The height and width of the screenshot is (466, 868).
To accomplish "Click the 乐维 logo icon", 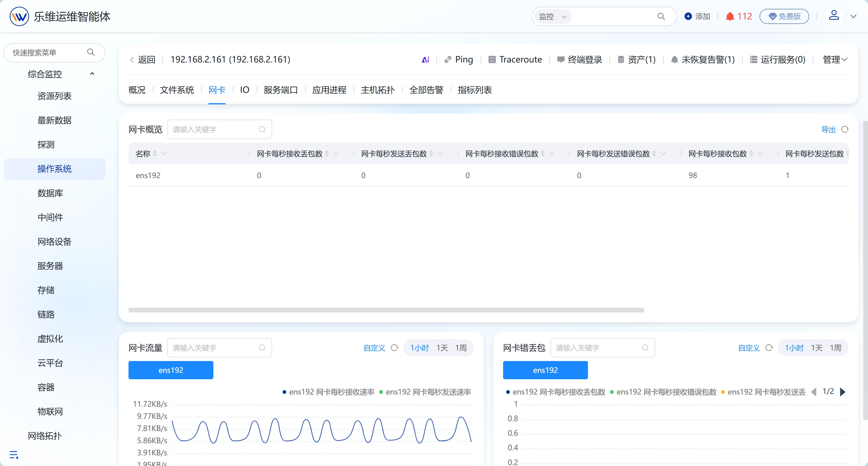I will coord(19,16).
